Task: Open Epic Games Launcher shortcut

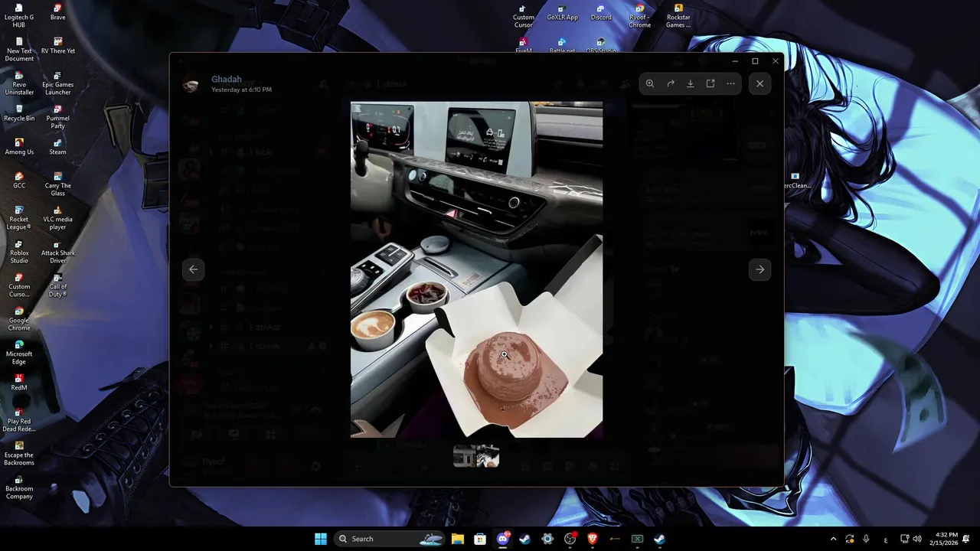Action: pyautogui.click(x=57, y=83)
